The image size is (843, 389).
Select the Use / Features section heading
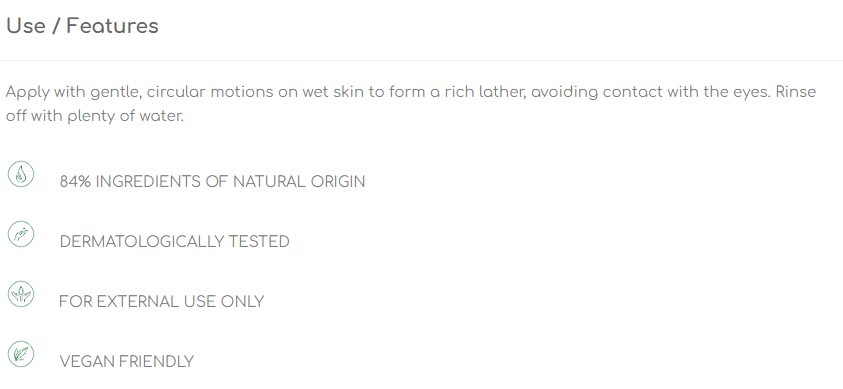pos(82,26)
